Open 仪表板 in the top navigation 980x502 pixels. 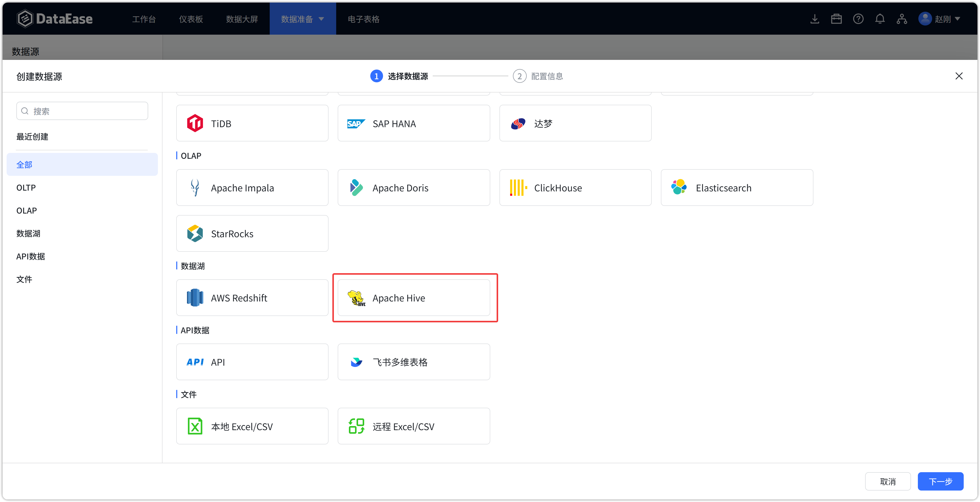pyautogui.click(x=191, y=19)
